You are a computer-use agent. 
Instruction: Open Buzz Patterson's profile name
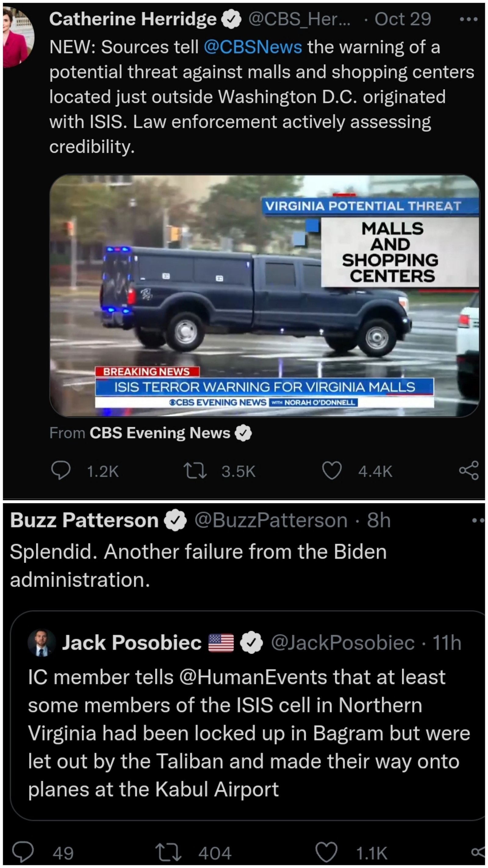click(x=84, y=520)
